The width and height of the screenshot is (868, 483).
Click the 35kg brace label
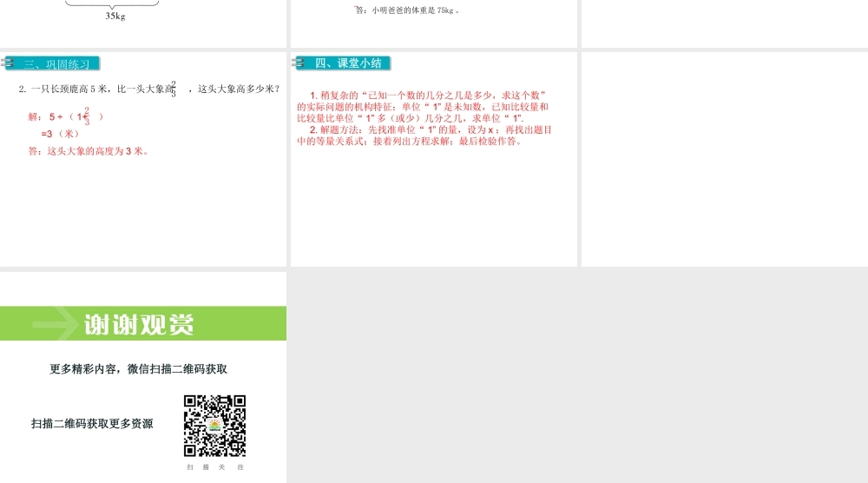click(115, 16)
